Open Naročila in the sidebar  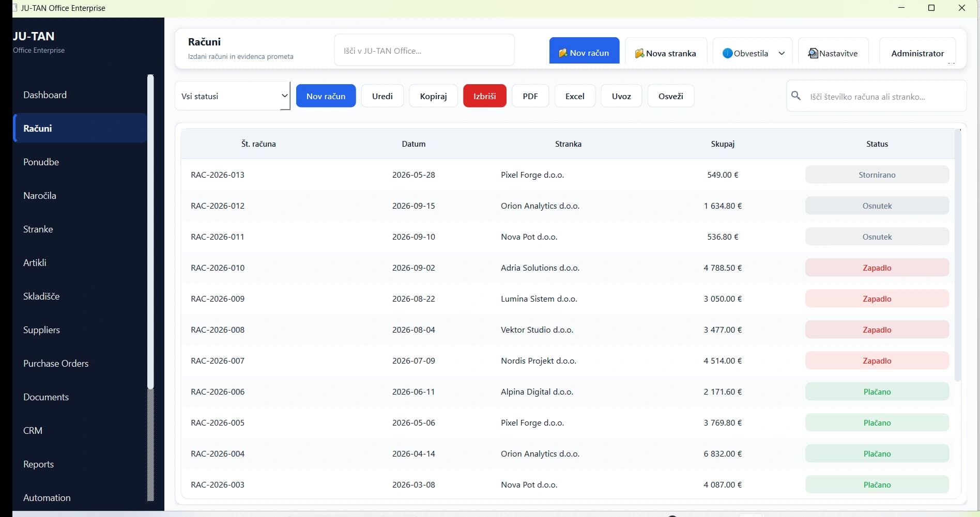point(80,196)
